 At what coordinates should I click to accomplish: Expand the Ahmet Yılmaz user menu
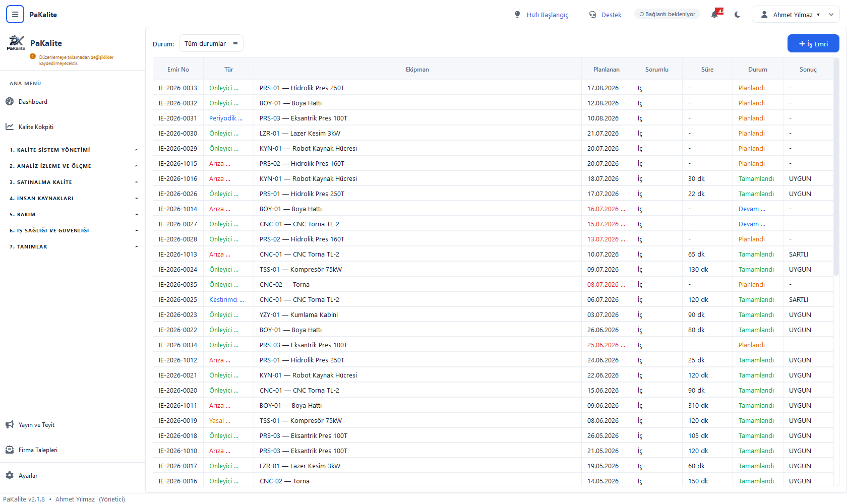tap(796, 15)
